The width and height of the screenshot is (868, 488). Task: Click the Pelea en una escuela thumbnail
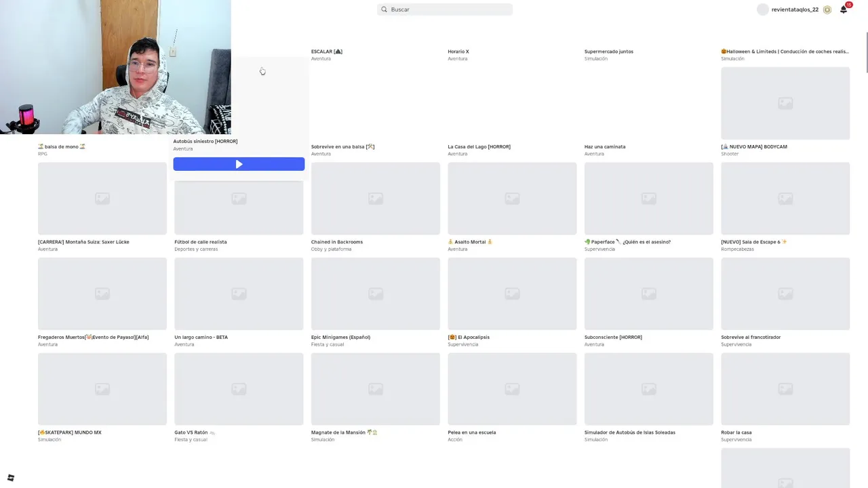512,389
